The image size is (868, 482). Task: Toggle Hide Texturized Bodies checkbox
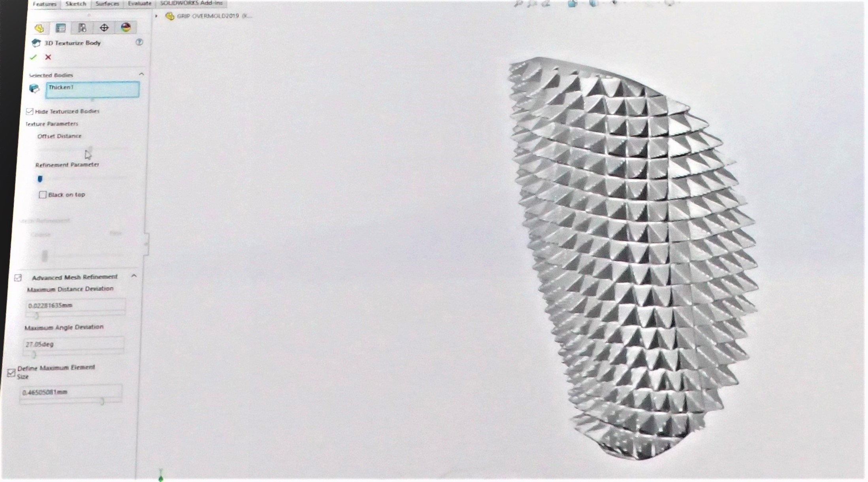tap(30, 112)
